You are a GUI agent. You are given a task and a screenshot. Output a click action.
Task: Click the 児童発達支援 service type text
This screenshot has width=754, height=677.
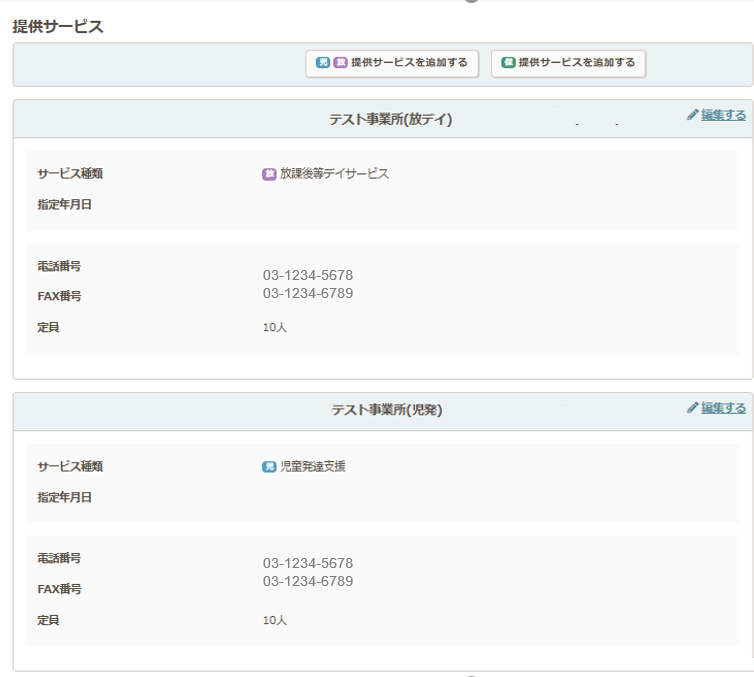[x=313, y=466]
